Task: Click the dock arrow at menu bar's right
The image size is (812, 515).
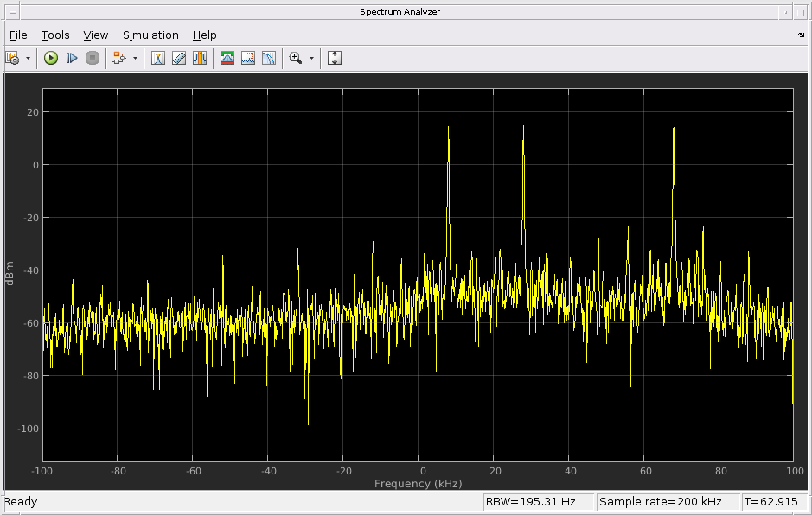Action: tap(801, 35)
